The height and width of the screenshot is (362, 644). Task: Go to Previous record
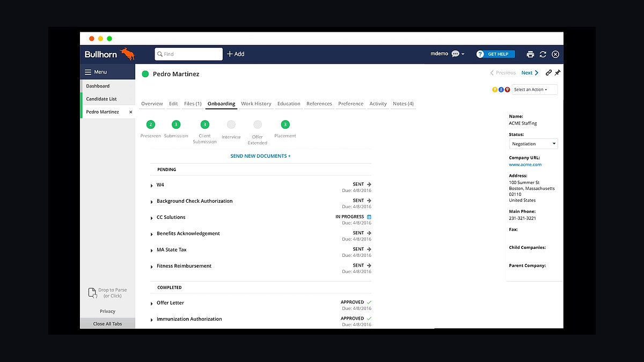(503, 73)
